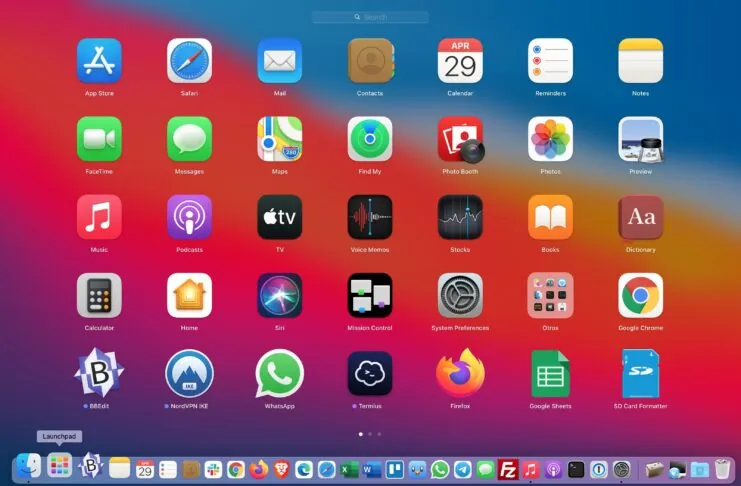The image size is (741, 486).
Task: Open Firefox from the Launchpad grid
Action: coord(460,373)
